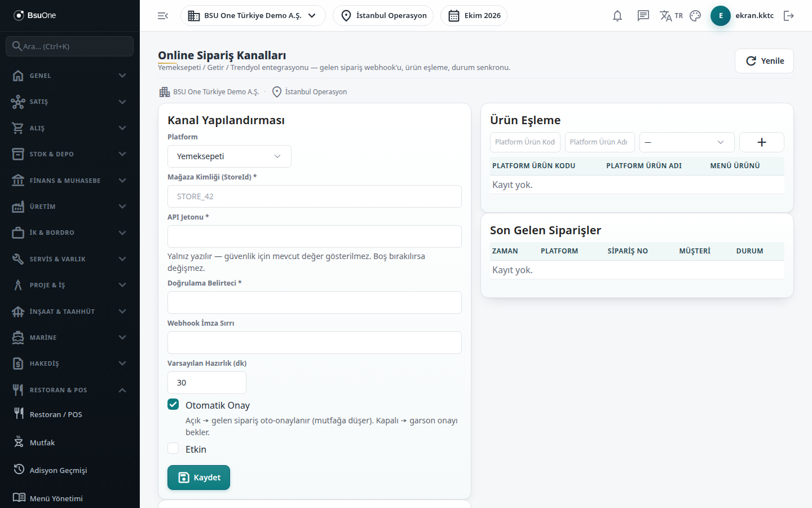Click the Varsayılan Hazırlık (dk) field
Image resolution: width=812 pixels, height=508 pixels.
click(x=207, y=383)
